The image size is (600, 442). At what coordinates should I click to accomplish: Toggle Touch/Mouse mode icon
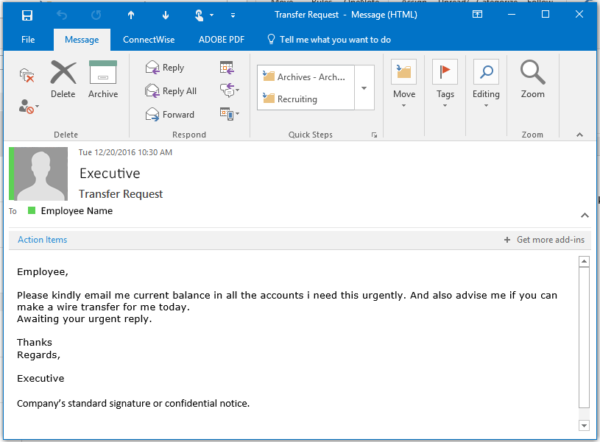point(199,15)
